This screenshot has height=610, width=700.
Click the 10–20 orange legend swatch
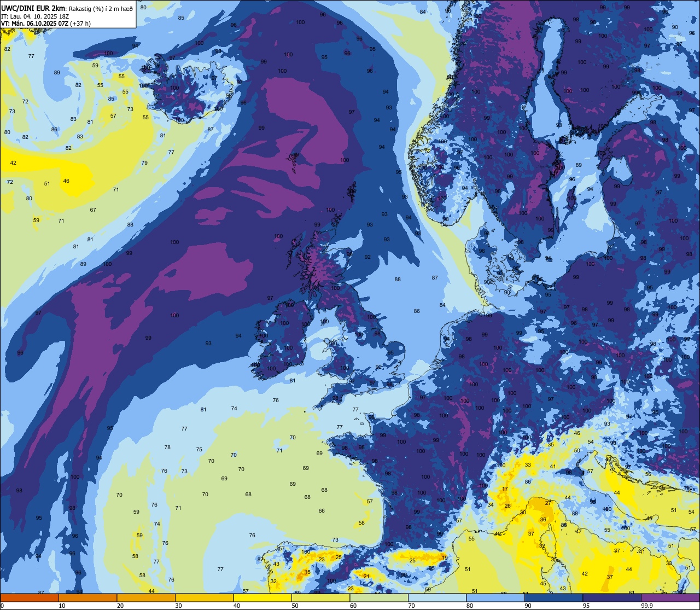88,597
